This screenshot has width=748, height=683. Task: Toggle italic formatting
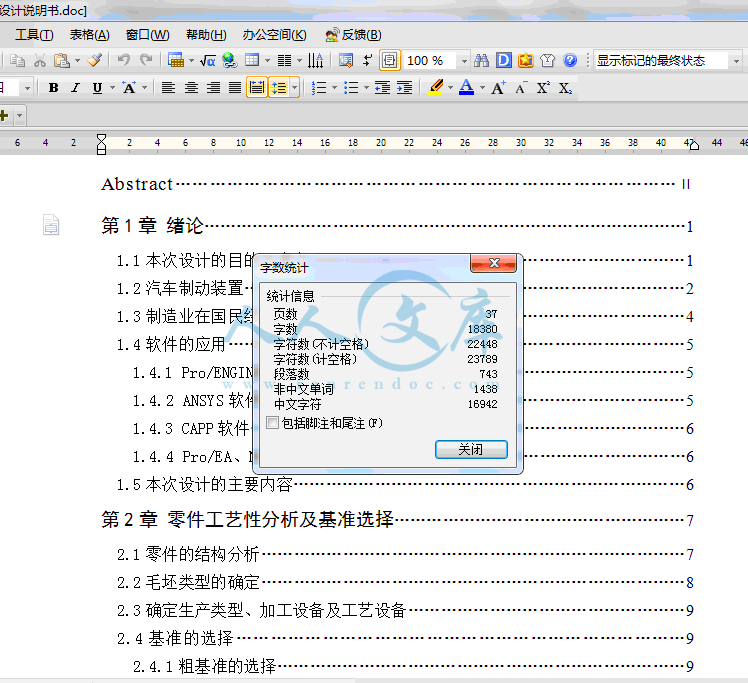coord(75,88)
